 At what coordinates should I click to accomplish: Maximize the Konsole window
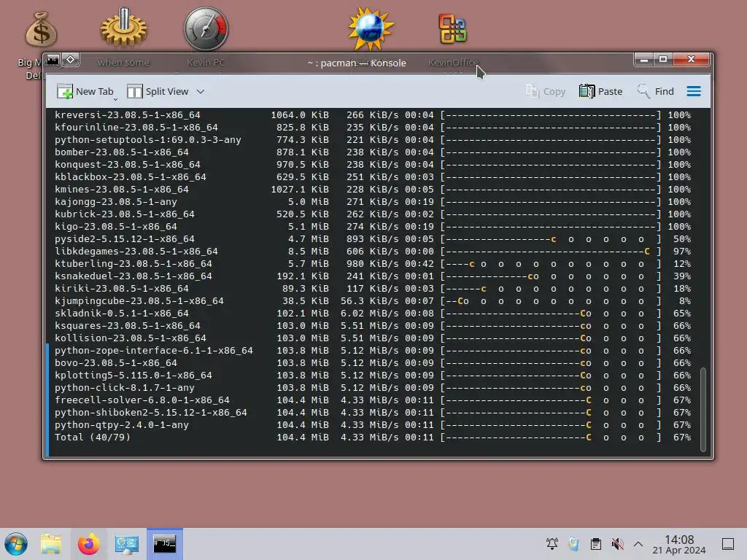click(x=662, y=60)
